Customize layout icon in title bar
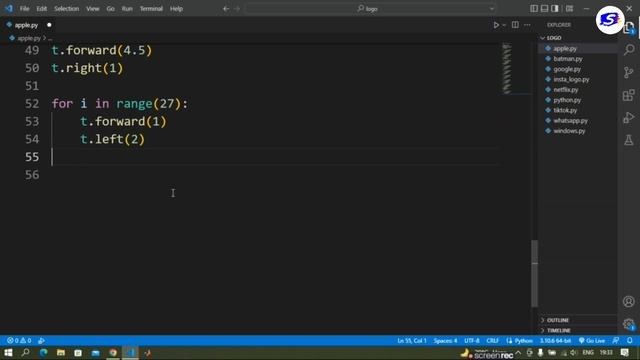640x360 pixels. click(569, 9)
